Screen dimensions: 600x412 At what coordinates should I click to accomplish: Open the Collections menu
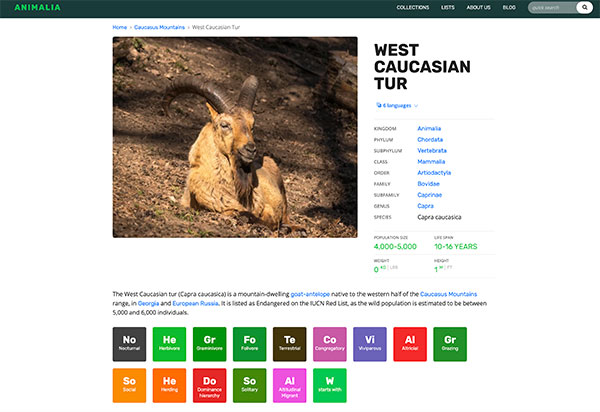click(x=412, y=8)
